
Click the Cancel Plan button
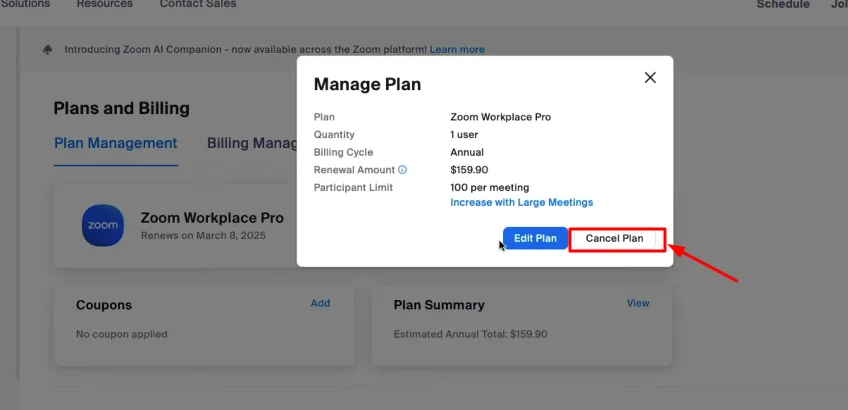coord(614,239)
